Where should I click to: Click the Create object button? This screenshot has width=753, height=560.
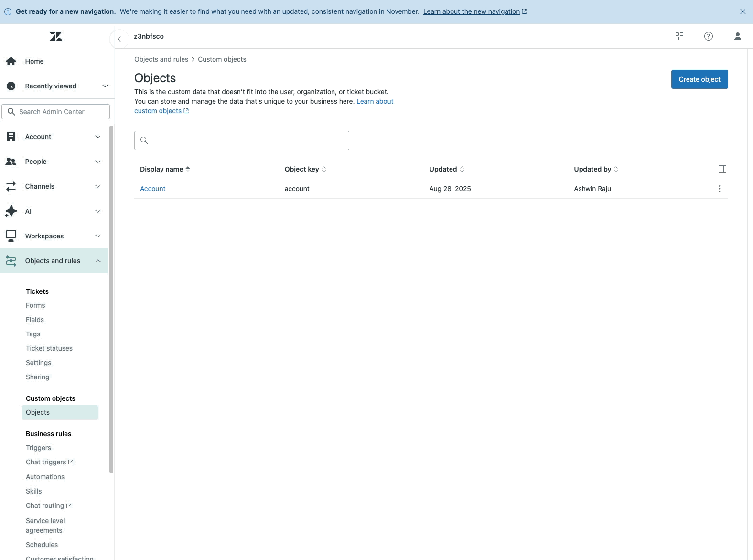[699, 79]
